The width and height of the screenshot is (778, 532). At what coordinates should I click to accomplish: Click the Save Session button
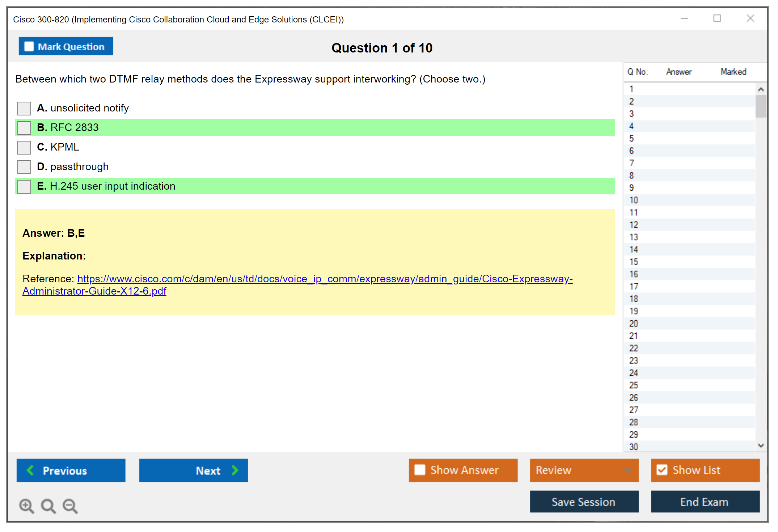(584, 502)
